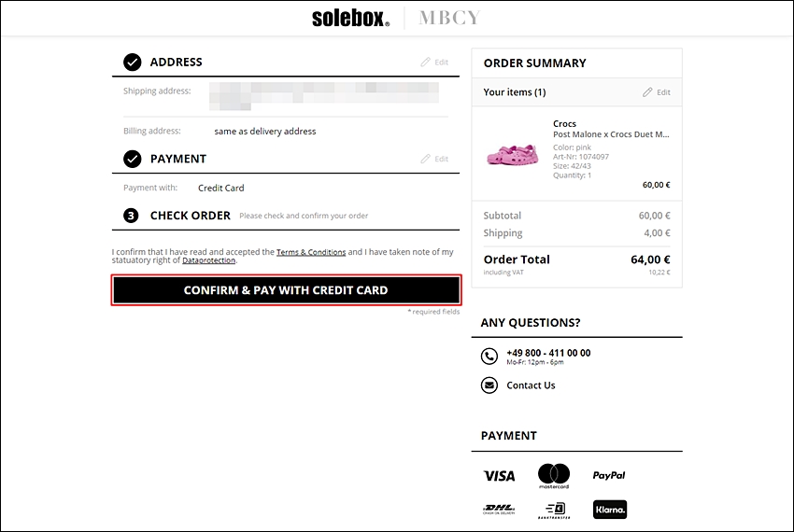Image resolution: width=794 pixels, height=532 pixels.
Task: Edit the payment method section
Action: (x=434, y=159)
